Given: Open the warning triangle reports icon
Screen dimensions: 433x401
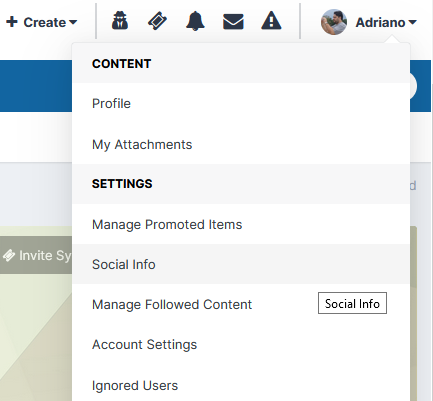Looking at the screenshot, I should 271,21.
